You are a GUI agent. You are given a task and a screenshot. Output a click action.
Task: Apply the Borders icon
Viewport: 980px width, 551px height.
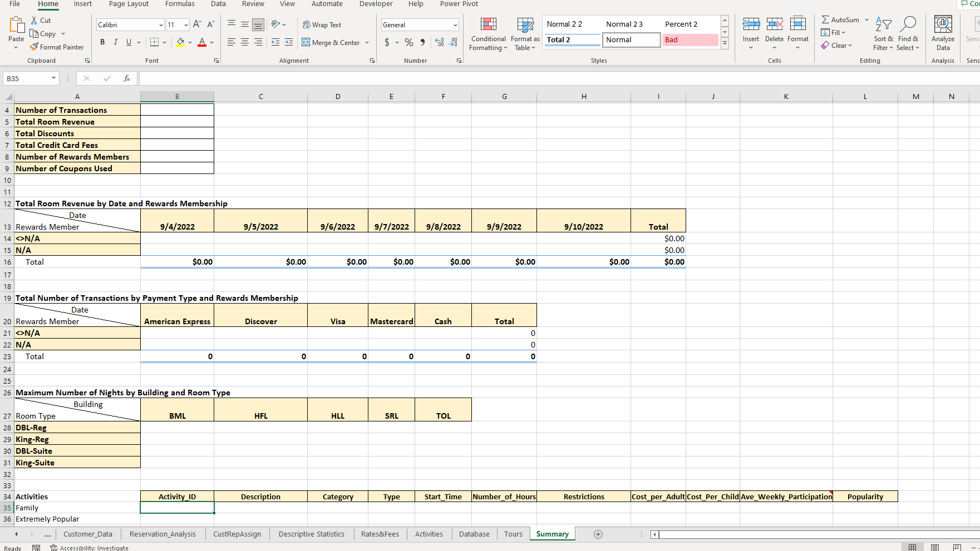coord(155,42)
